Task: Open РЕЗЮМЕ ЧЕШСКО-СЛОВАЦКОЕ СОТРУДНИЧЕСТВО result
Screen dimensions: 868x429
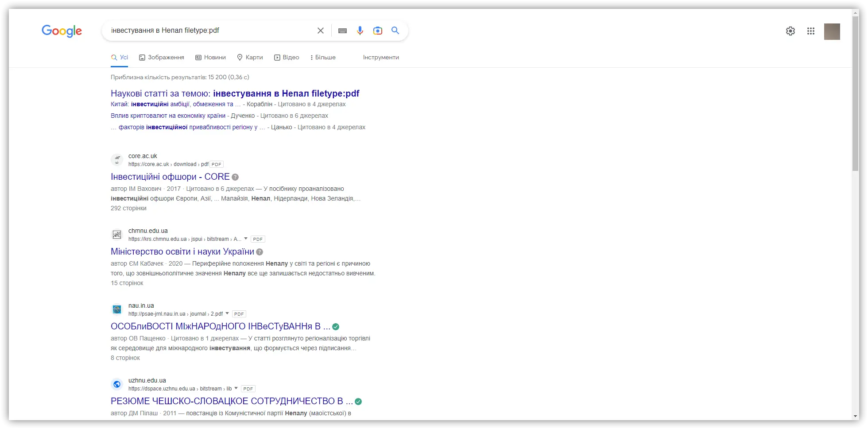Action: click(x=232, y=401)
